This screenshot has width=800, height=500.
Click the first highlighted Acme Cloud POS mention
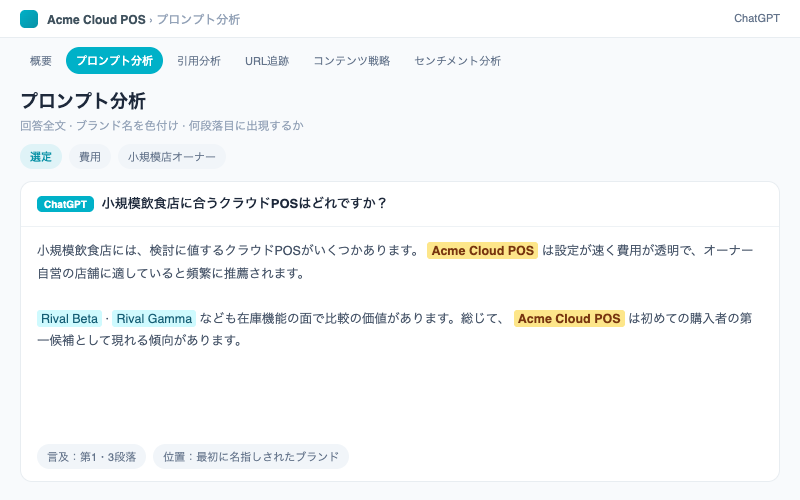[x=483, y=251]
